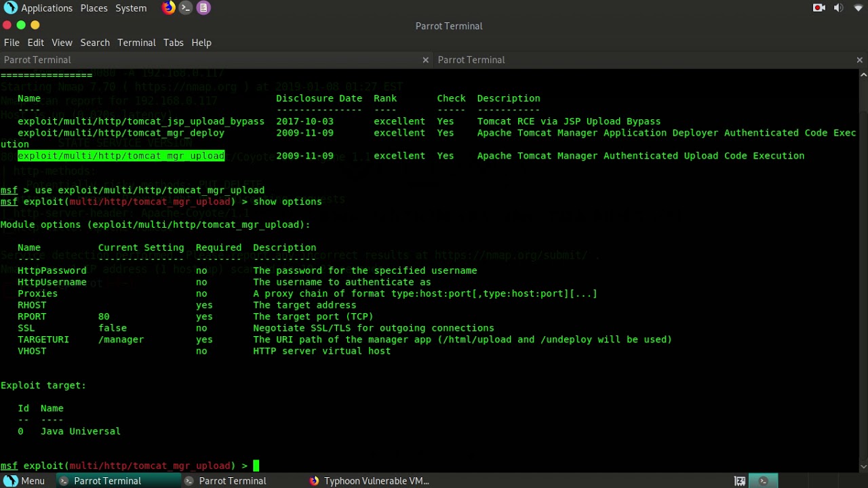Click the RPORT value 80

pos(104,317)
